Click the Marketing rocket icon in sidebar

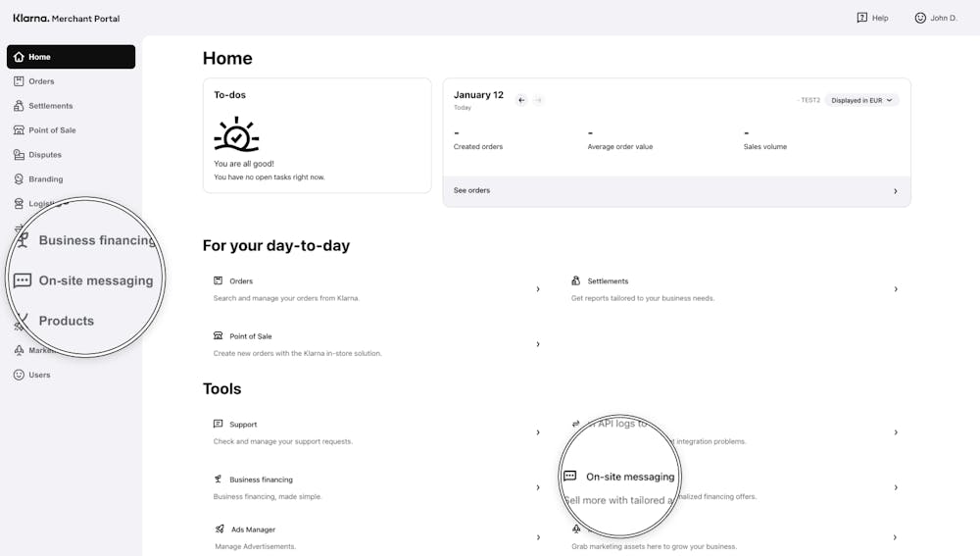point(19,350)
